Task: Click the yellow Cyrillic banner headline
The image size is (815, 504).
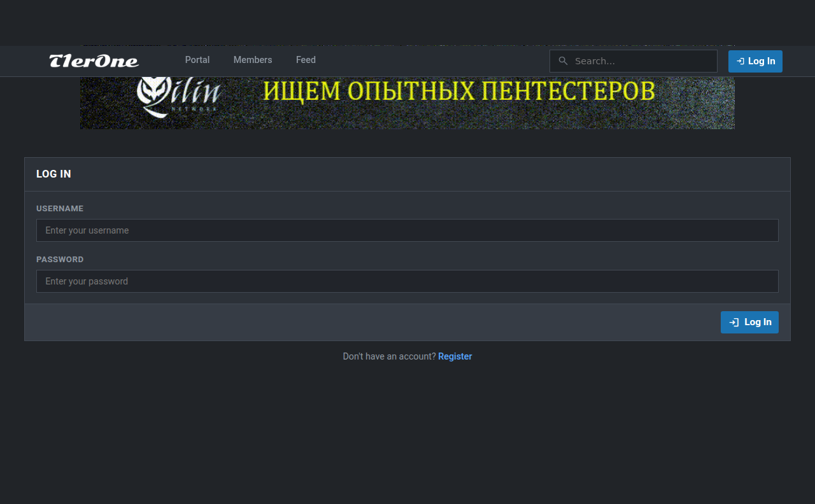Action: pos(458,92)
